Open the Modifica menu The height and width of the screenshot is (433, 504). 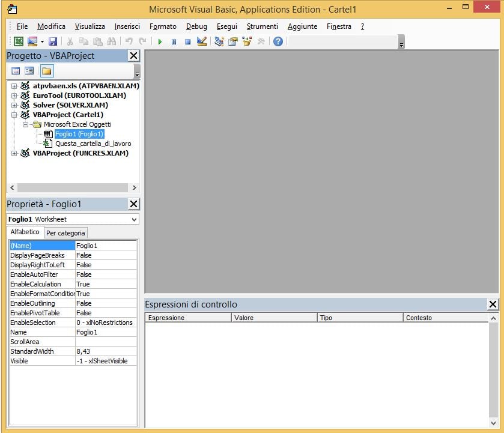point(51,26)
